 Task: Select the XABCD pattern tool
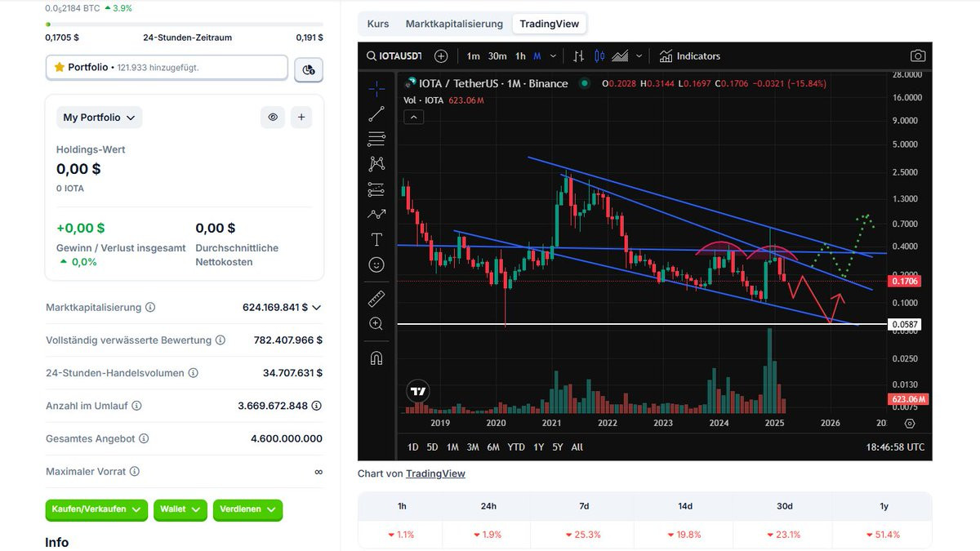coord(376,164)
